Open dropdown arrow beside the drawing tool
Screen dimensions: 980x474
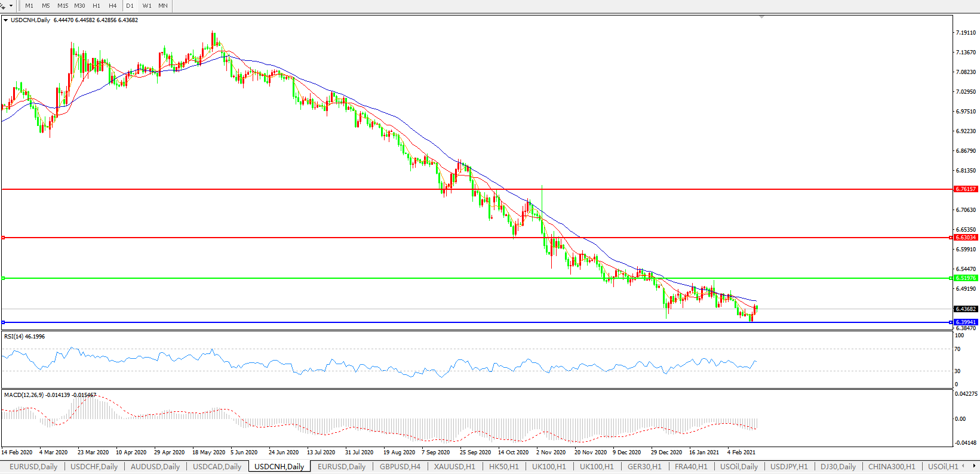point(11,5)
